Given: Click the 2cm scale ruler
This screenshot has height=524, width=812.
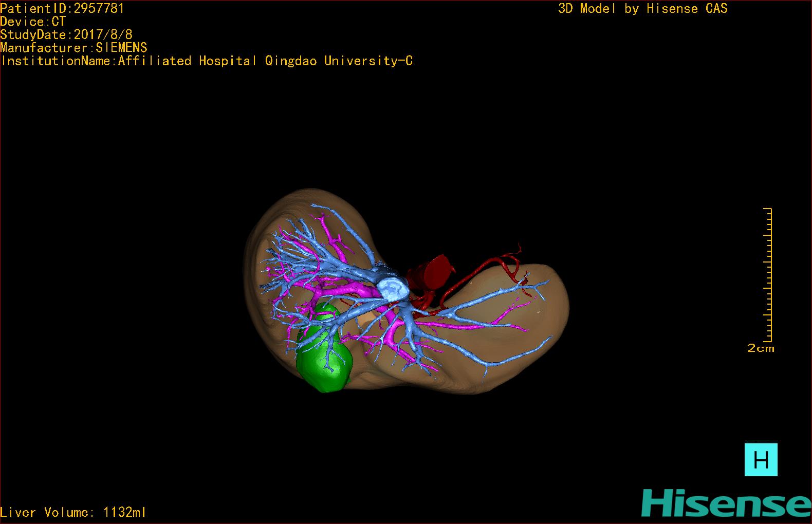Looking at the screenshot, I should click(768, 275).
